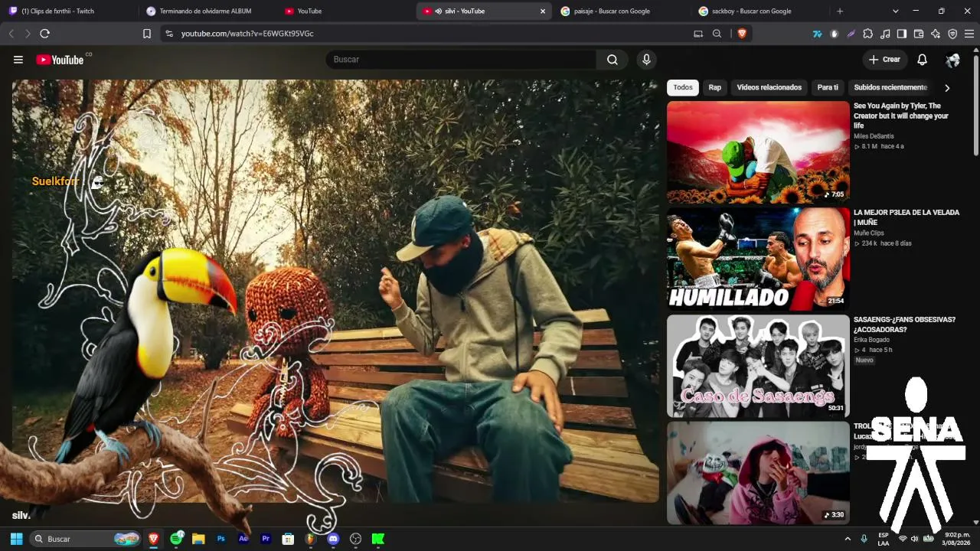This screenshot has height=551, width=980.
Task: Select the Videos relacionados filter chip
Action: coord(769,87)
